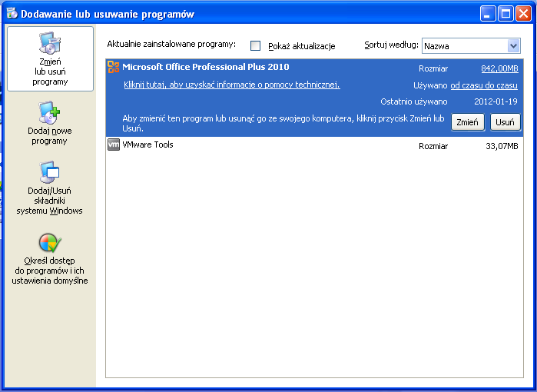Click the Zmień button

(468, 122)
